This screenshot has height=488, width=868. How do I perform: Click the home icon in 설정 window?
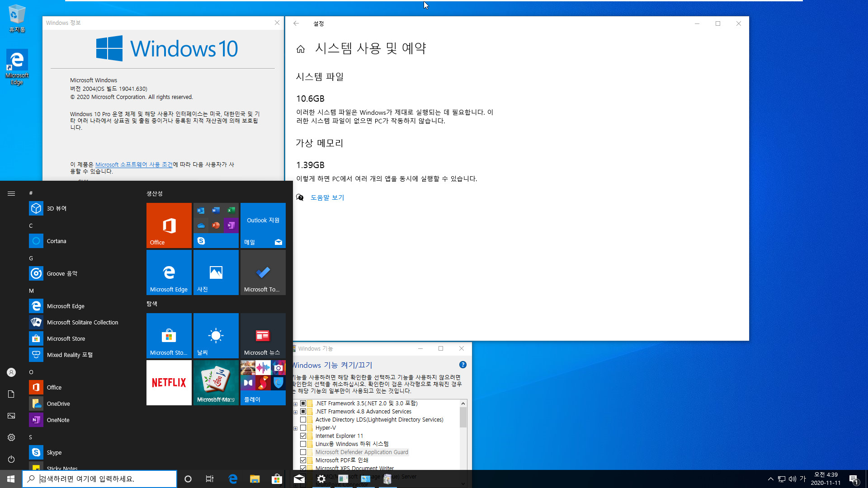click(301, 49)
